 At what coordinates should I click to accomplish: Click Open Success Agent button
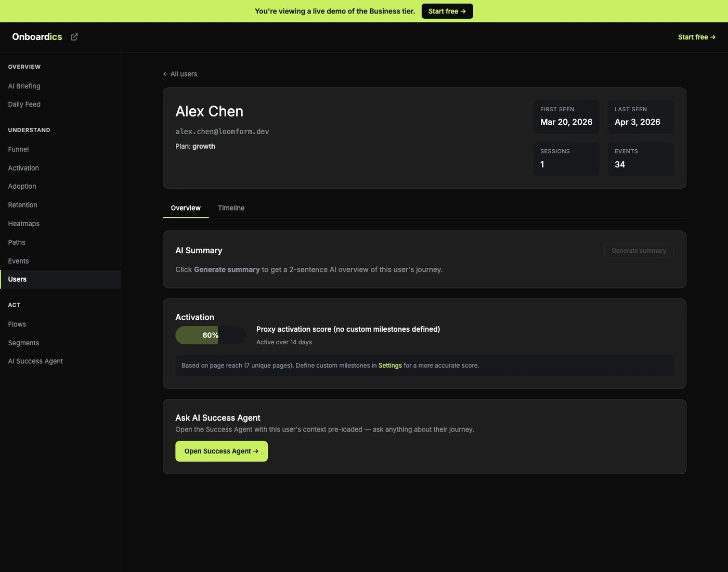pyautogui.click(x=222, y=451)
